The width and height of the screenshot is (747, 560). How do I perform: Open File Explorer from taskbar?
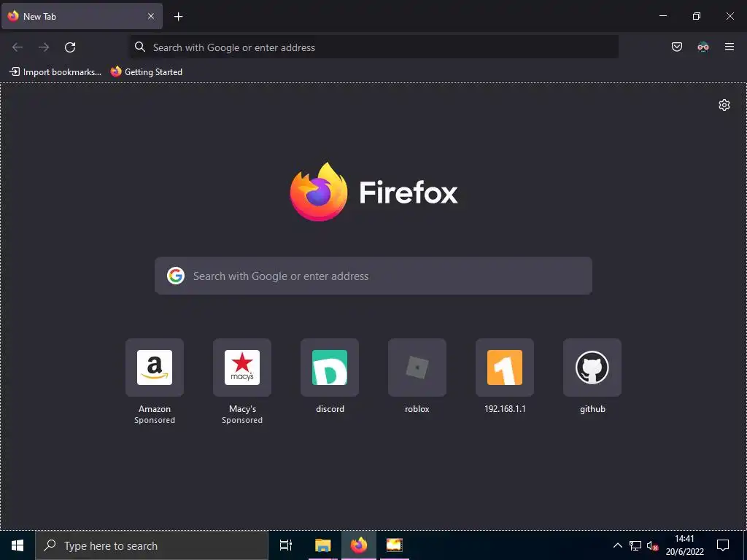pos(322,545)
